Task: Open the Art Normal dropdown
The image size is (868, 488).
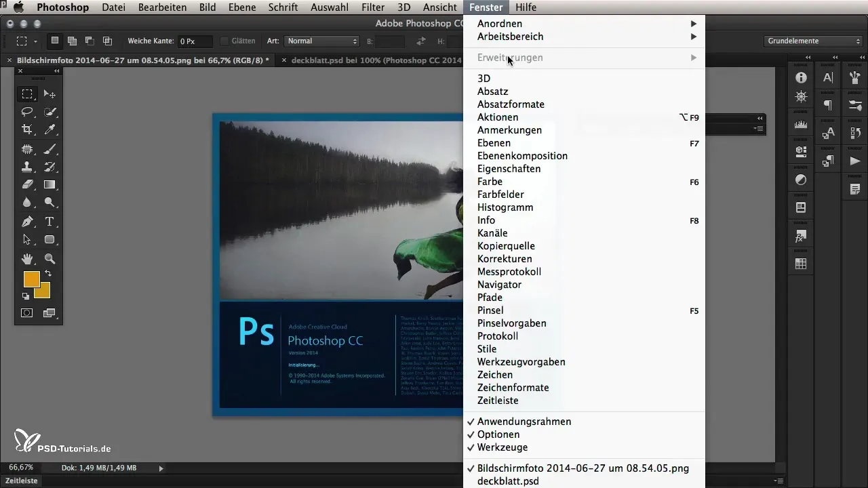Action: [322, 41]
